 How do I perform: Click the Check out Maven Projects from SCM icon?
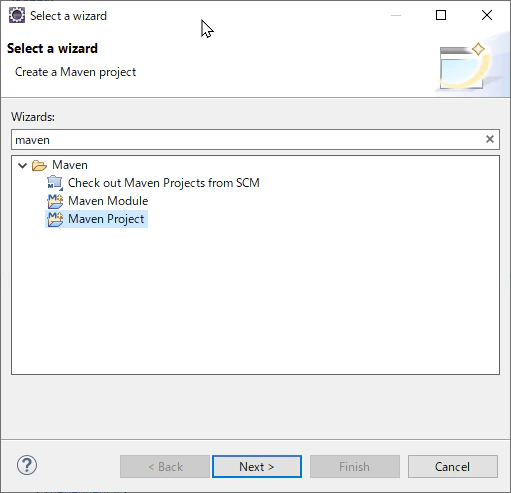(x=55, y=183)
